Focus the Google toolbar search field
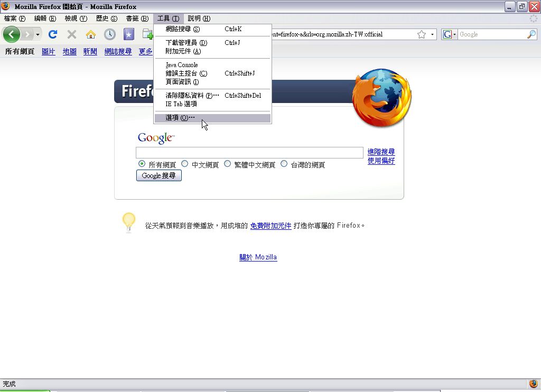541x392 pixels. point(493,34)
